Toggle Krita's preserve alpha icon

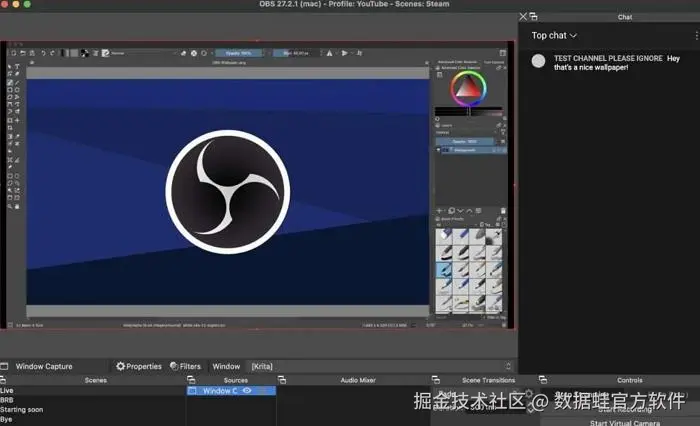[x=194, y=53]
